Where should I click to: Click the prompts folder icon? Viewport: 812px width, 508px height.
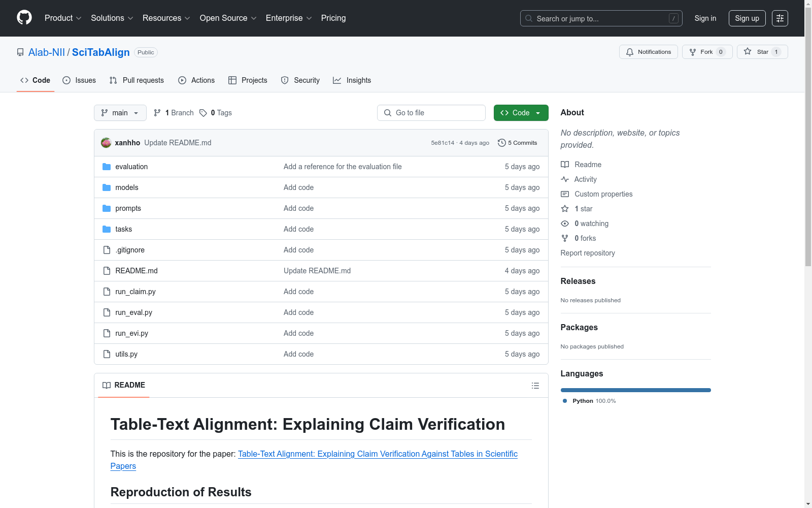[x=107, y=208]
